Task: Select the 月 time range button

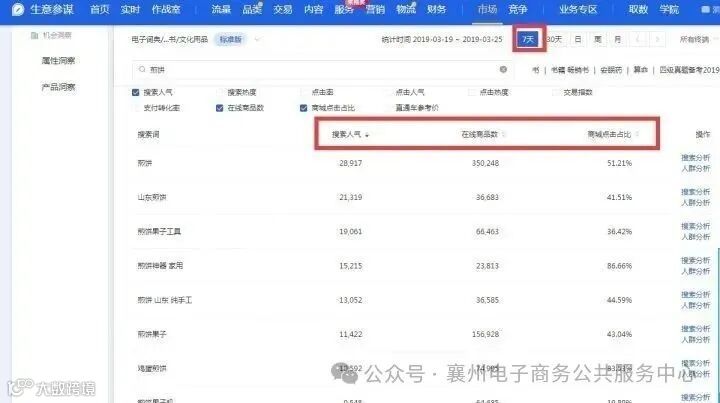Action: tap(618, 39)
